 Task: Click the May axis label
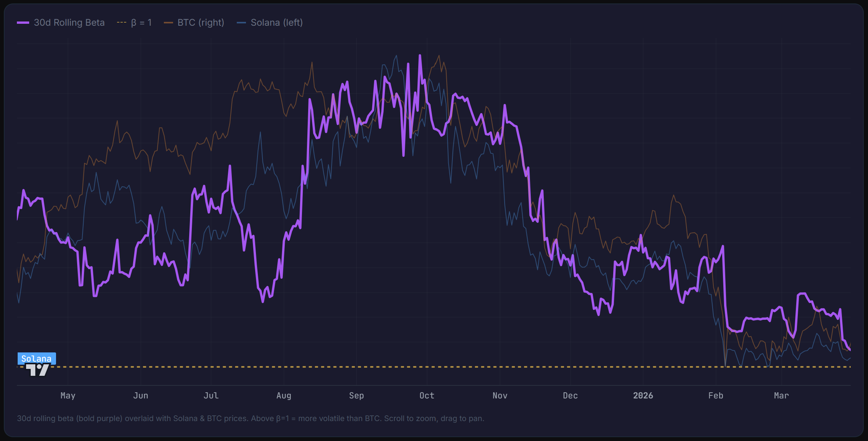pos(68,395)
